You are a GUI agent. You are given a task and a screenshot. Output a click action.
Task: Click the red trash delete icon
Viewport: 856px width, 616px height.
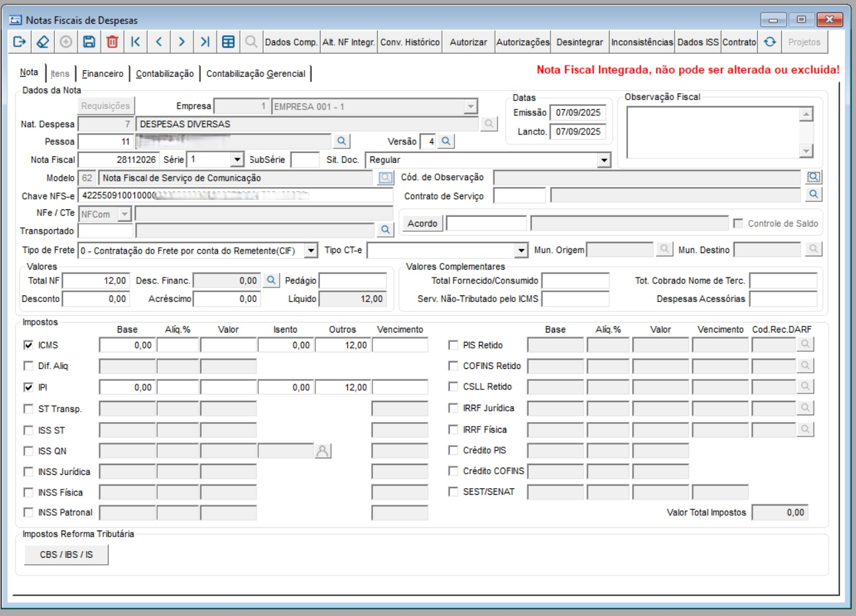click(112, 42)
